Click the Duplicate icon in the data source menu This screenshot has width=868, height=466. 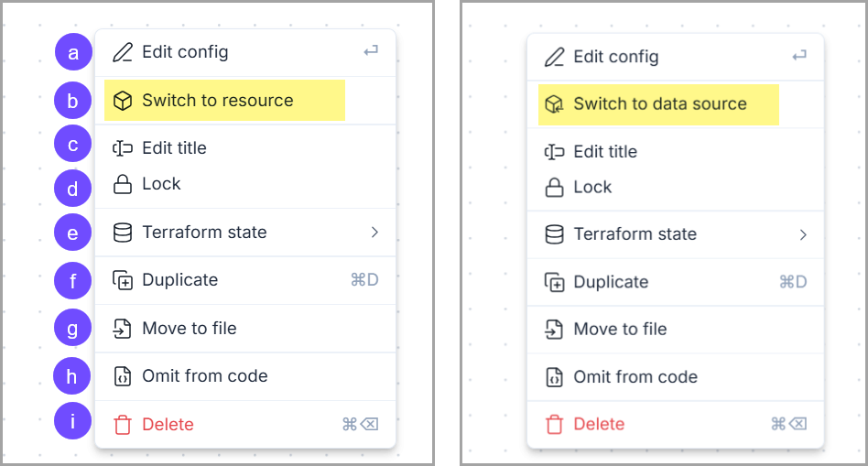coord(554,282)
